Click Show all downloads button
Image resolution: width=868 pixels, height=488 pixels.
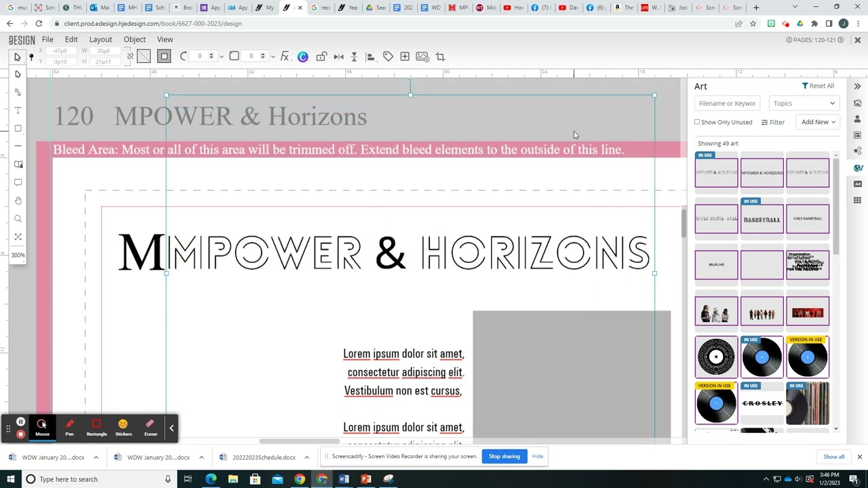(x=833, y=457)
